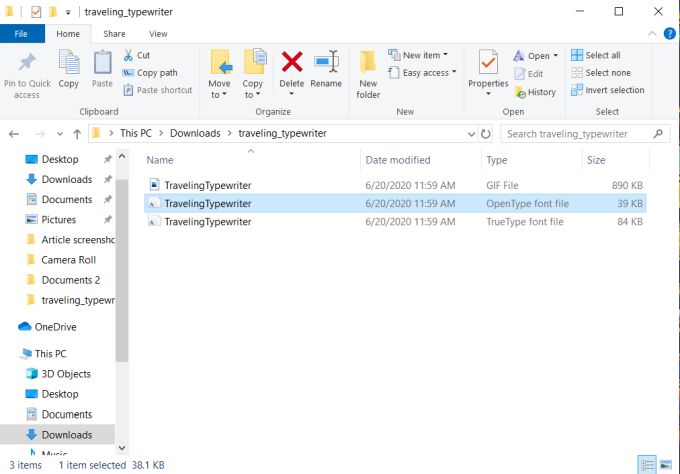Click the Open button in ribbon
680x474 pixels.
click(x=532, y=56)
